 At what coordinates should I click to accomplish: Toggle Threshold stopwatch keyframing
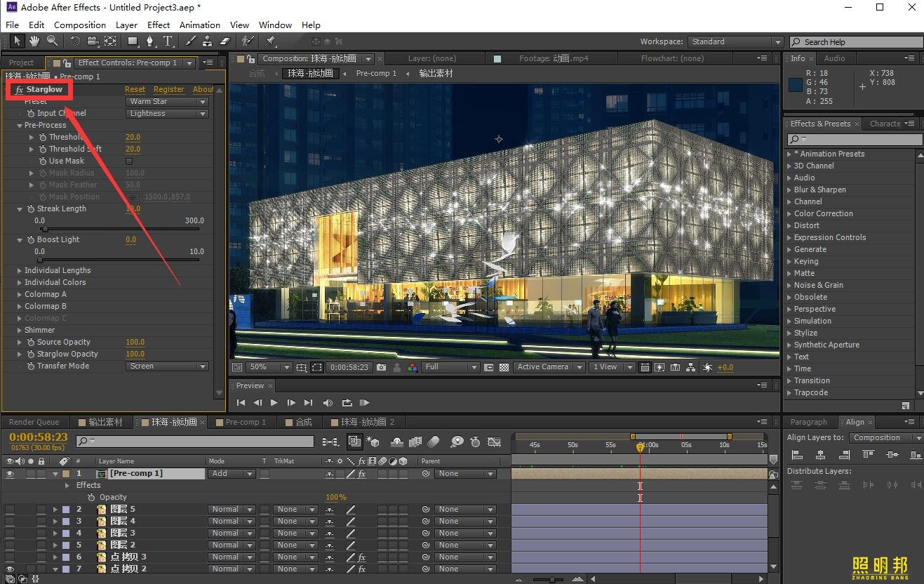pos(43,138)
